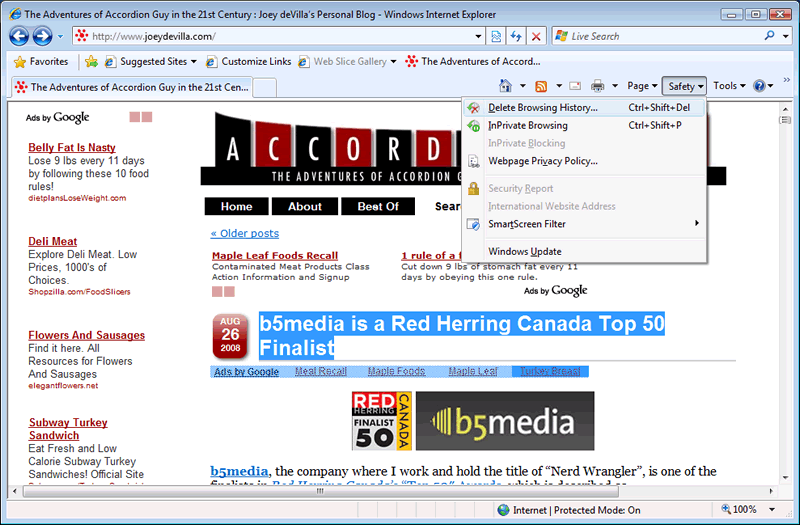
Task: Click the Internet Protected Mode status zone
Action: click(x=569, y=510)
